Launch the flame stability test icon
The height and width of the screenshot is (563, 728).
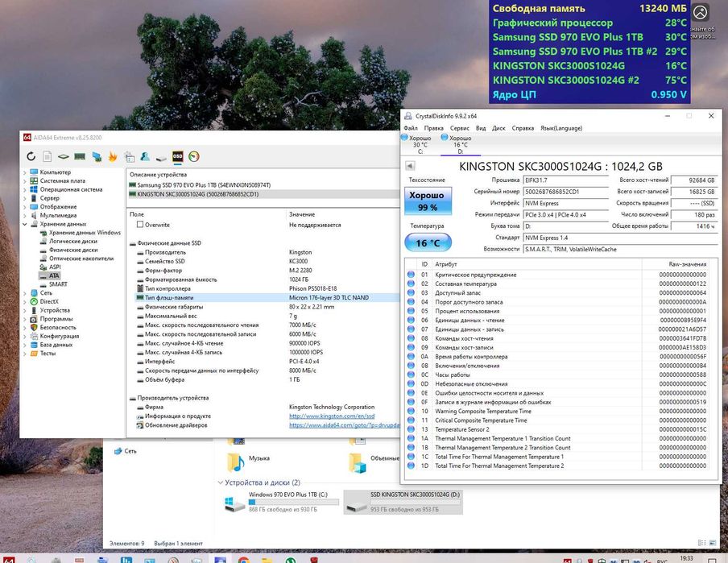[113, 156]
